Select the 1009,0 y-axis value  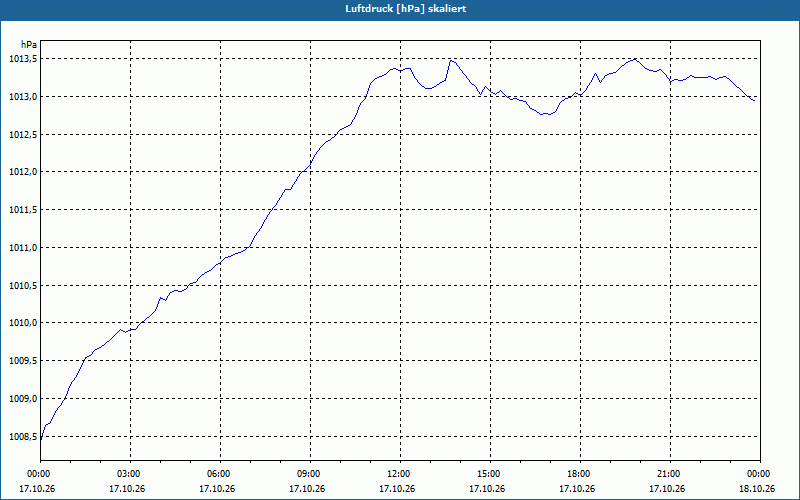pyautogui.click(x=23, y=398)
